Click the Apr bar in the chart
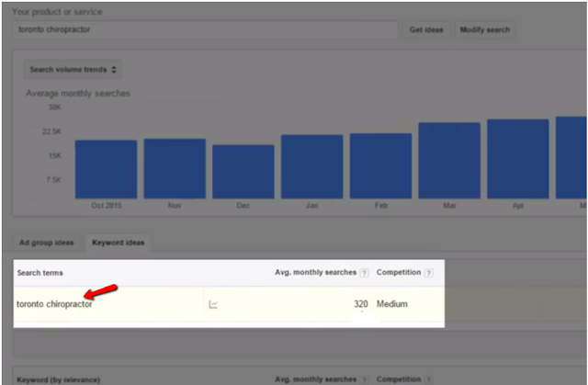This screenshot has height=385, width=588. (518, 159)
